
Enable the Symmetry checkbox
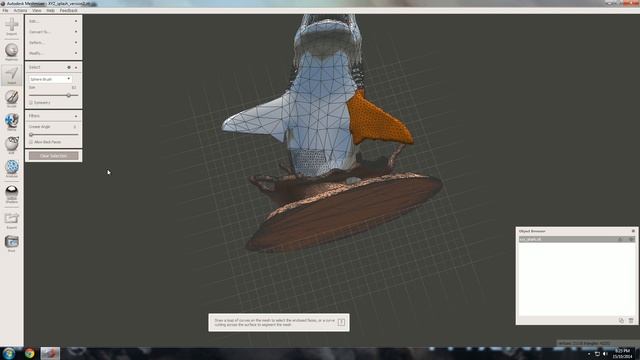(x=31, y=102)
